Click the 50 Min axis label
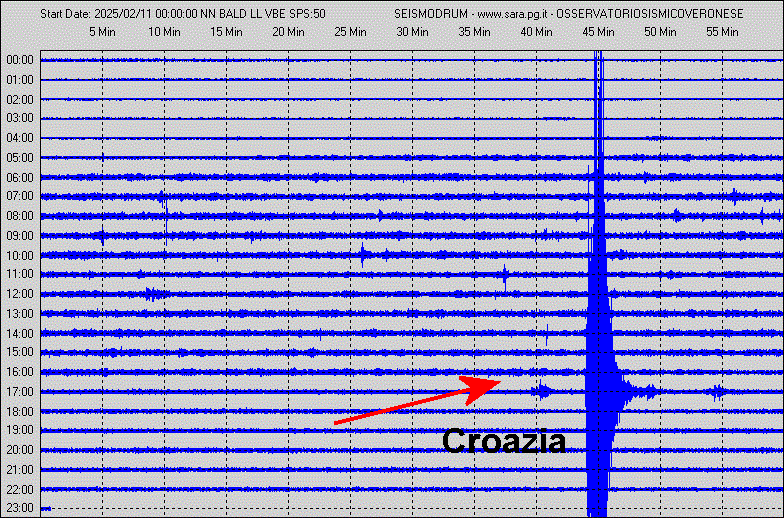This screenshot has height=518, width=784. coord(660,32)
